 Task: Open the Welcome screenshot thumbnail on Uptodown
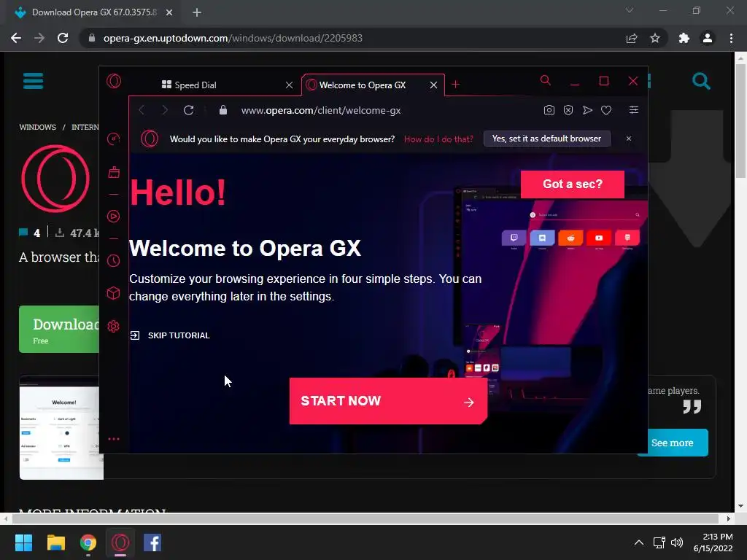click(x=61, y=429)
